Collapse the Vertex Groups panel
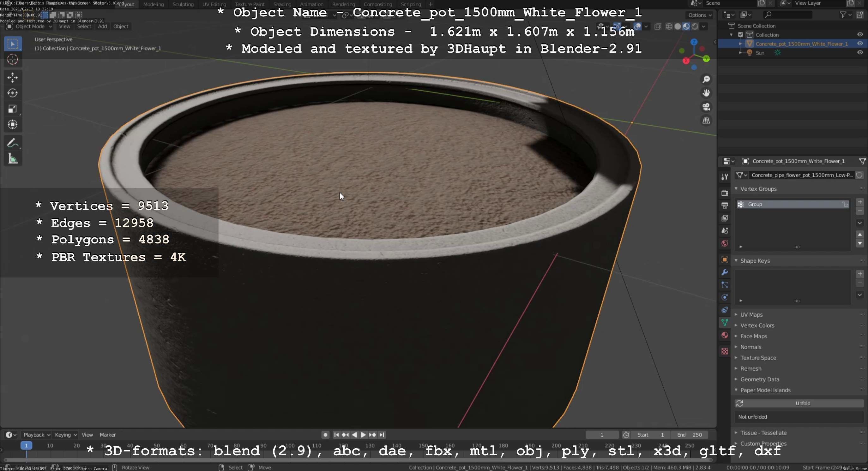 (x=758, y=189)
